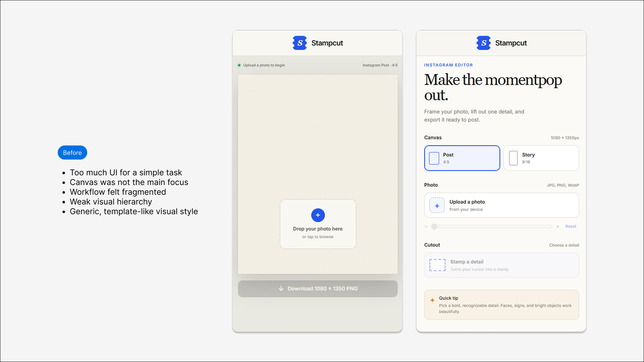Click the JPG, PNG, WebP formats text
Viewport: 644px width, 362px height.
(x=563, y=185)
